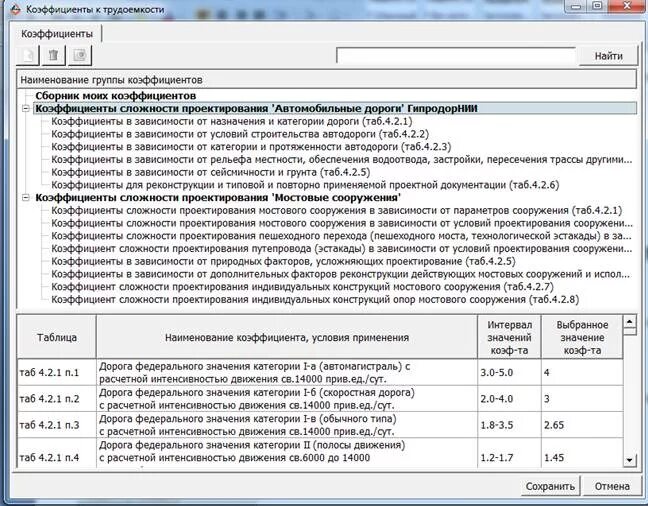Click the third toolbar icon after trash

coord(80,55)
